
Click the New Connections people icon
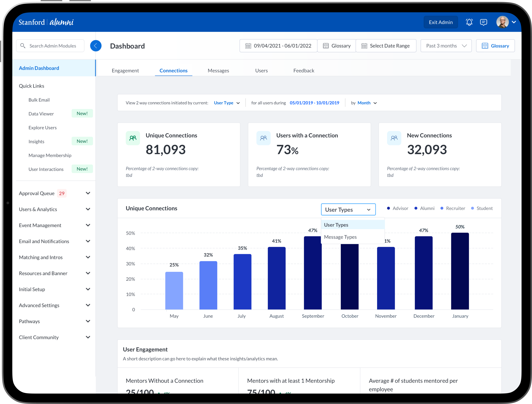tap(394, 138)
